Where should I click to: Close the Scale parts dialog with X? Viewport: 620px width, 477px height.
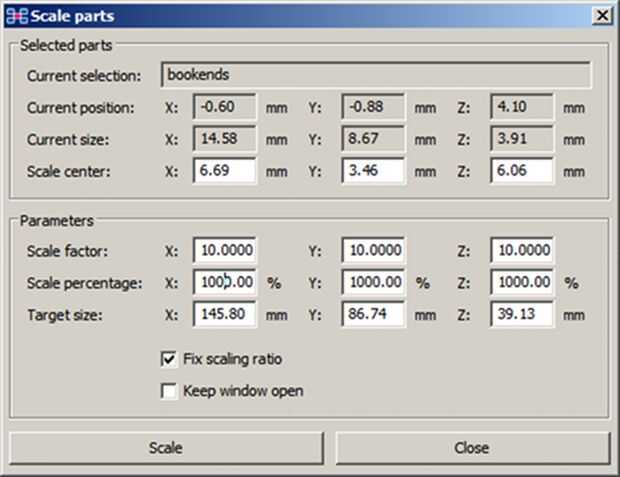click(x=602, y=16)
